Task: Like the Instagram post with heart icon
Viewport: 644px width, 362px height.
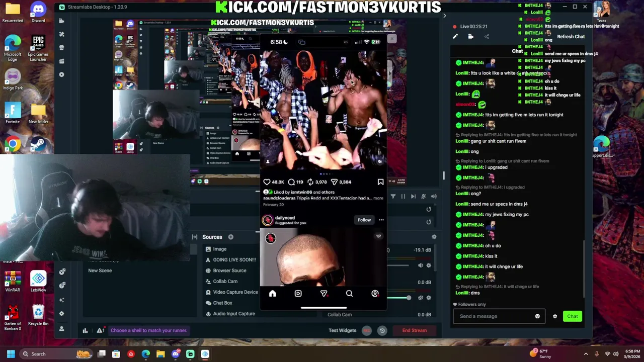Action: [267, 182]
